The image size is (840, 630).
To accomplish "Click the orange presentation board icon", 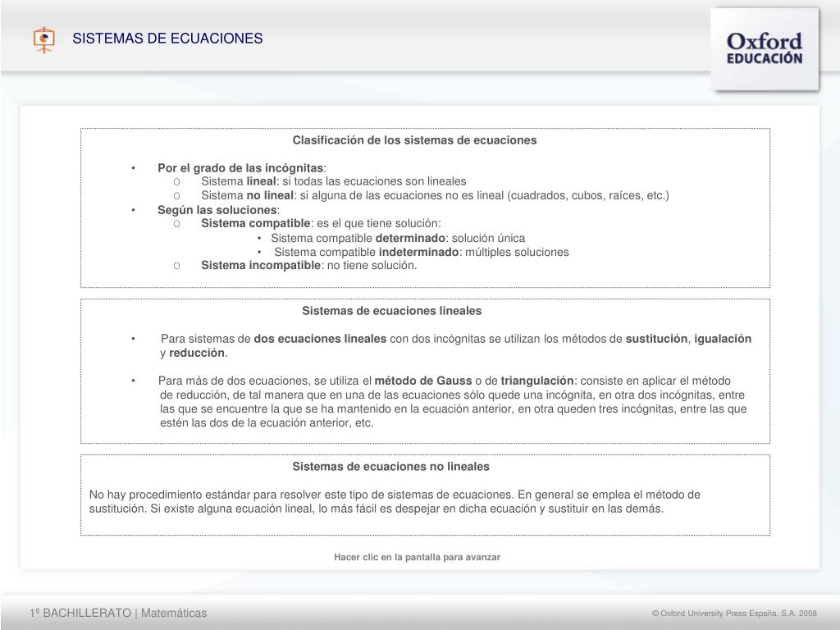I will coord(44,39).
